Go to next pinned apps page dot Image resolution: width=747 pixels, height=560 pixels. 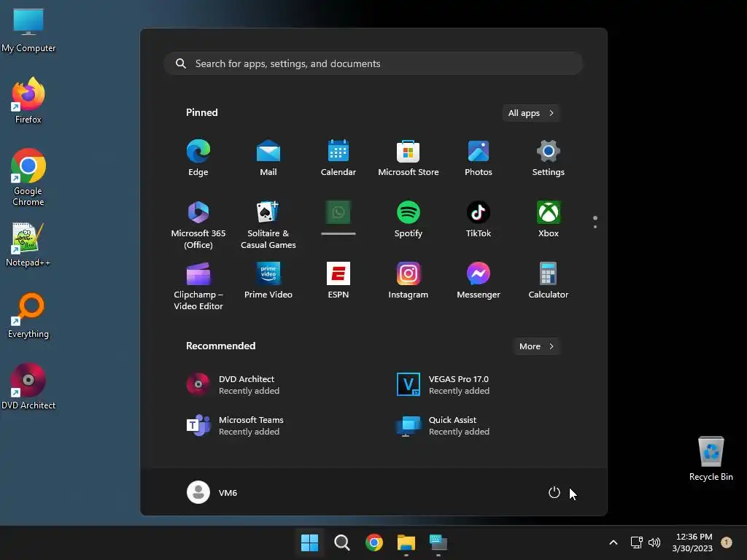(595, 227)
